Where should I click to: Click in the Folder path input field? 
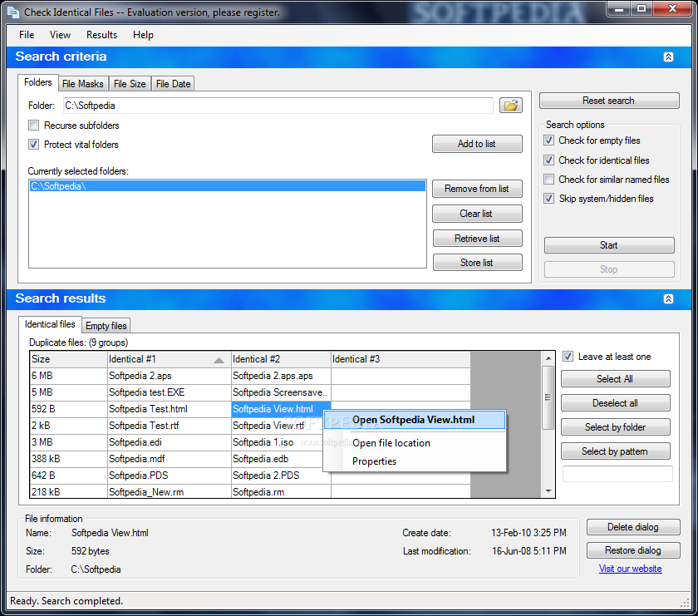tap(278, 106)
